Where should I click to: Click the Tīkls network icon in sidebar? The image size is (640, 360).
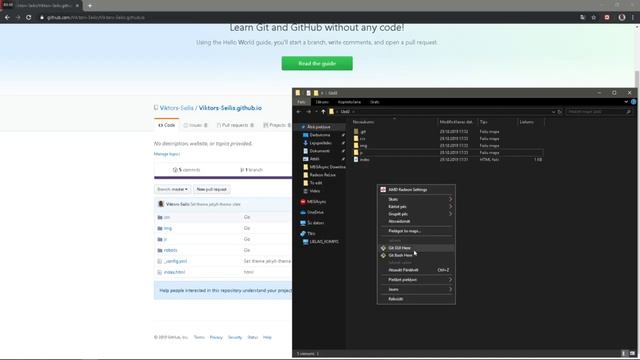pos(303,233)
